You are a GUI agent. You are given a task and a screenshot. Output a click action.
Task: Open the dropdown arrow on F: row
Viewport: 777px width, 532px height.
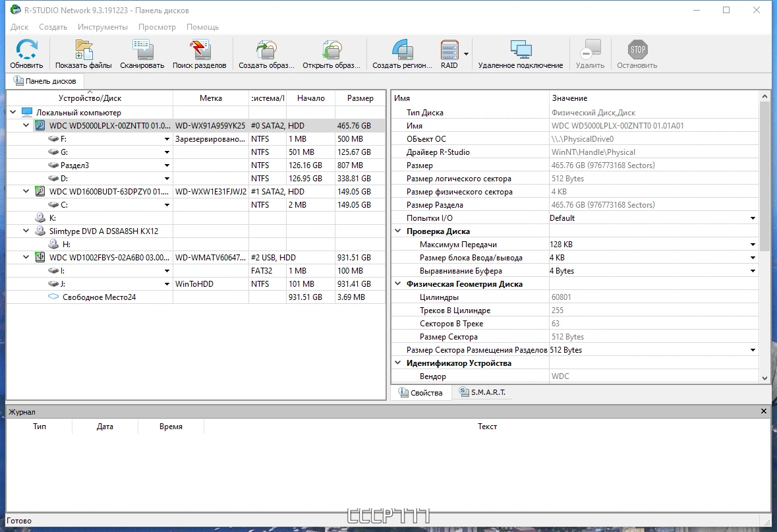pos(167,139)
